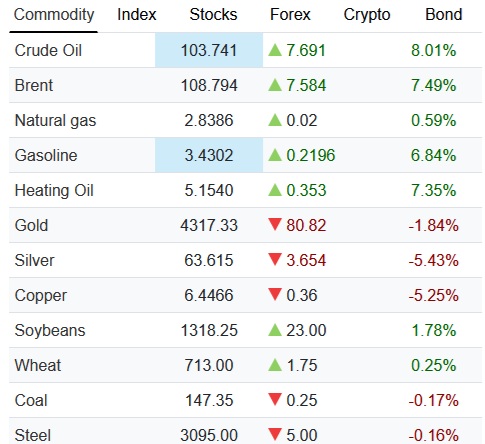485x444 pixels.
Task: Open the Crude Oil commodity link
Action: (48, 51)
